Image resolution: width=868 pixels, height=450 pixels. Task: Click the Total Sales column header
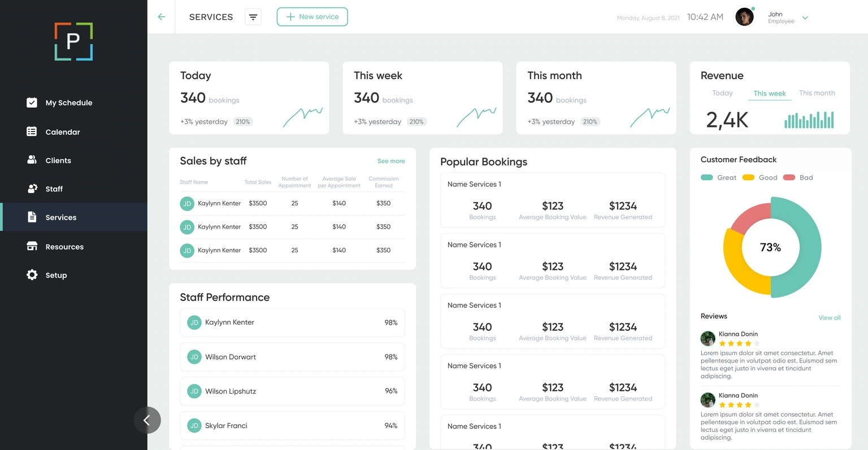pos(258,182)
